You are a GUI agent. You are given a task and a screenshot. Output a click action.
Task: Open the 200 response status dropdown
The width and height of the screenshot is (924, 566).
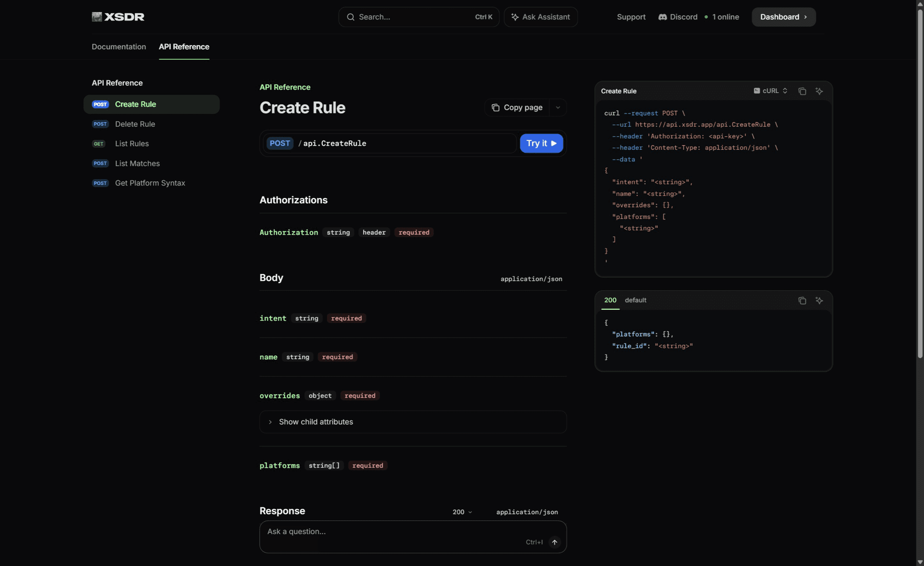462,512
